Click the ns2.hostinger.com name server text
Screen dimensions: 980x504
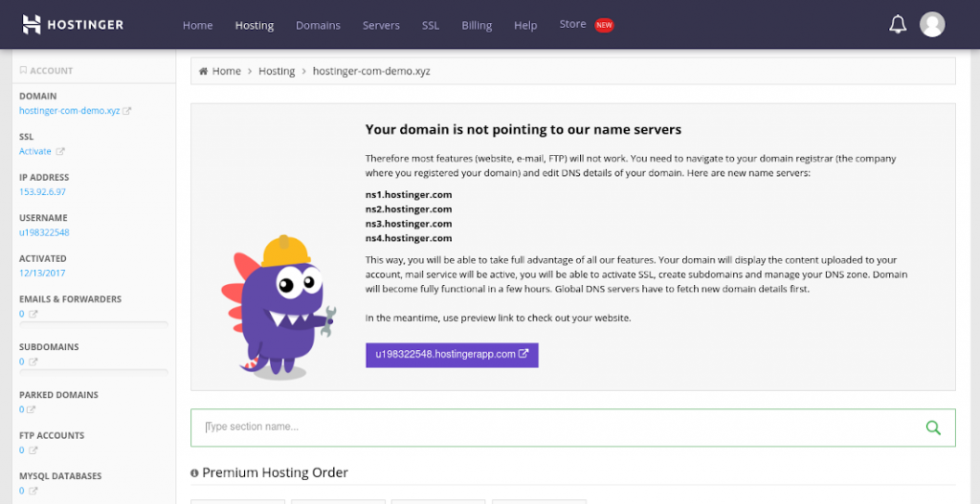pyautogui.click(x=409, y=209)
